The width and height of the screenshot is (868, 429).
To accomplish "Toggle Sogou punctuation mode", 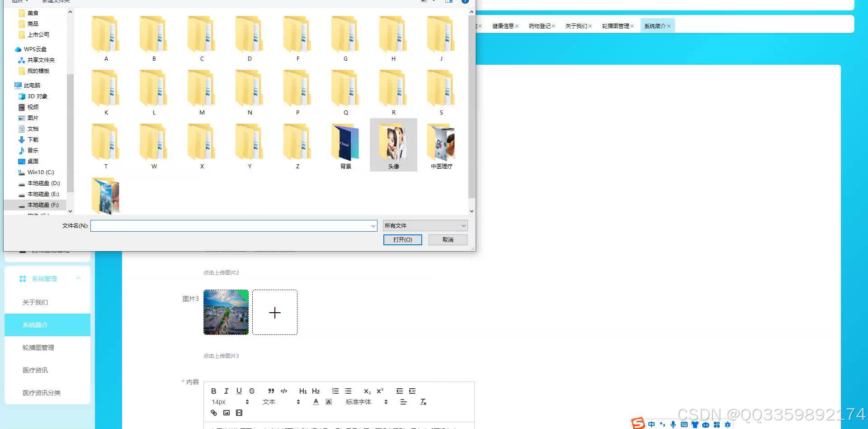I will click(x=662, y=424).
